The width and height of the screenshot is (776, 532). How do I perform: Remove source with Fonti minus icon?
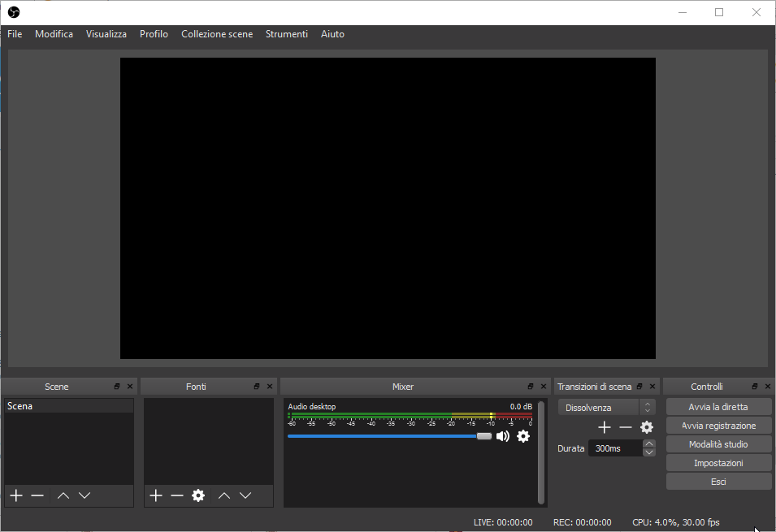pos(177,495)
